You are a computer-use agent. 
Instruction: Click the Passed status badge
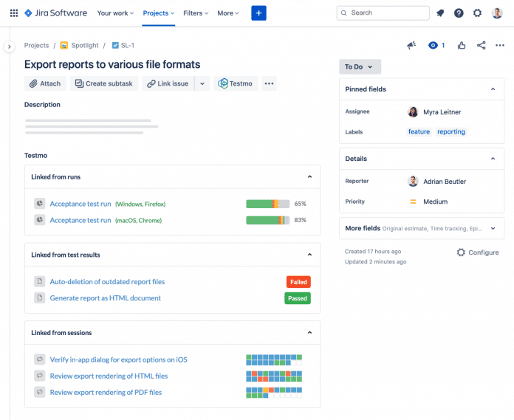coord(298,298)
